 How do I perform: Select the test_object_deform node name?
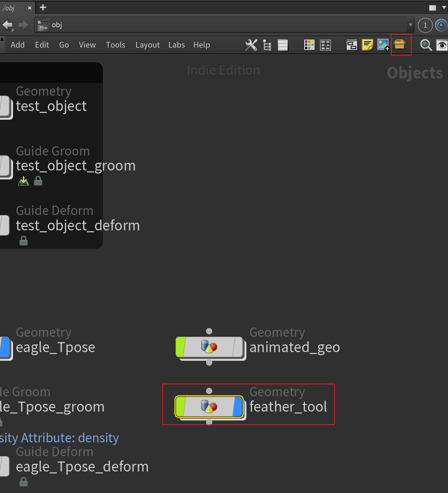coord(78,225)
